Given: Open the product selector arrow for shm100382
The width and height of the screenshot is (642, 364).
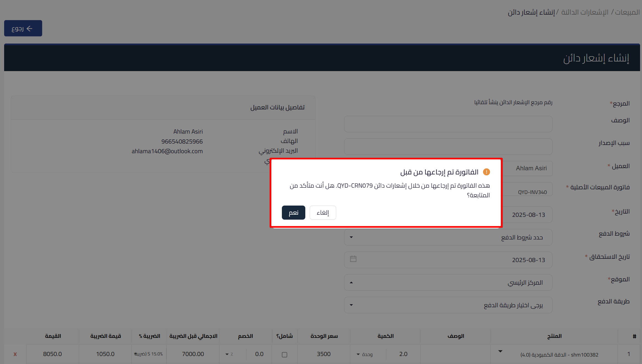Looking at the screenshot, I should (x=500, y=351).
